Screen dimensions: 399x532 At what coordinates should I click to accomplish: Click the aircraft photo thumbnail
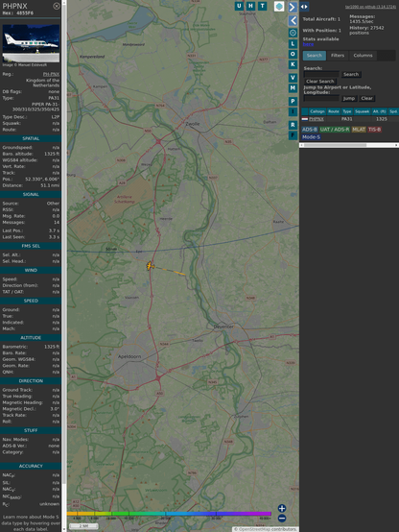click(31, 43)
